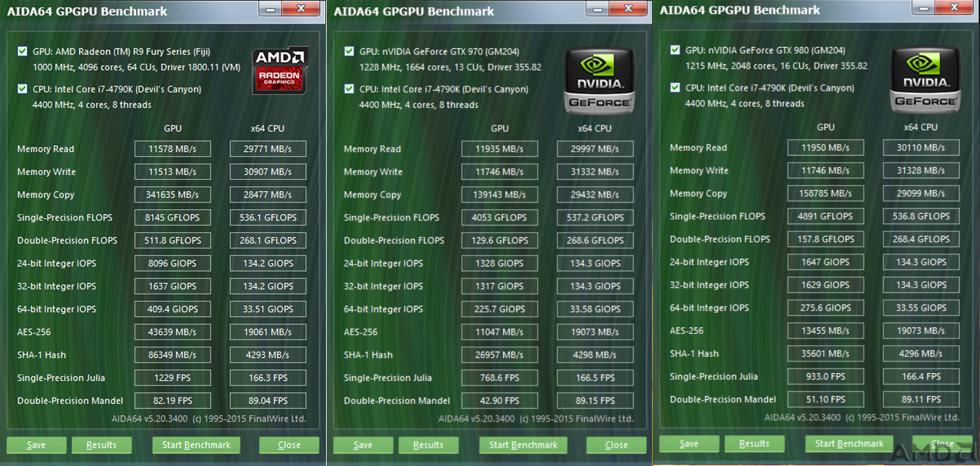Click the 35601 MB/s SHA-1 Hash result

(826, 354)
